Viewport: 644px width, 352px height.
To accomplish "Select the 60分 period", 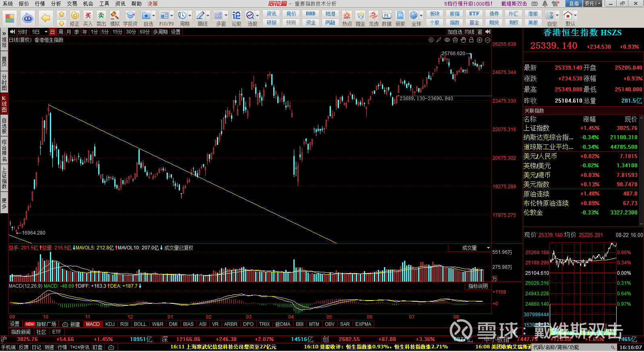I will click(x=145, y=32).
